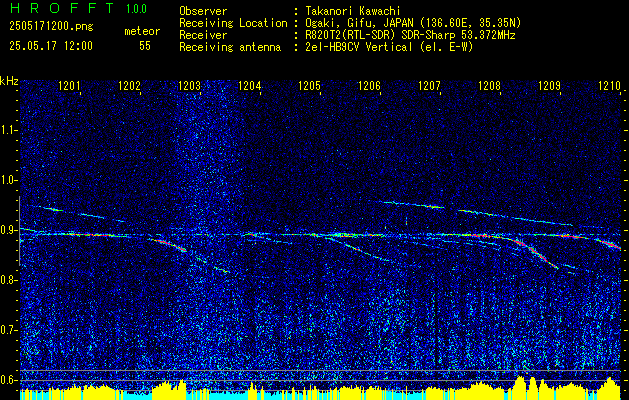The width and height of the screenshot is (629, 400).
Task: Click the 1207 time marker
Action: point(429,86)
